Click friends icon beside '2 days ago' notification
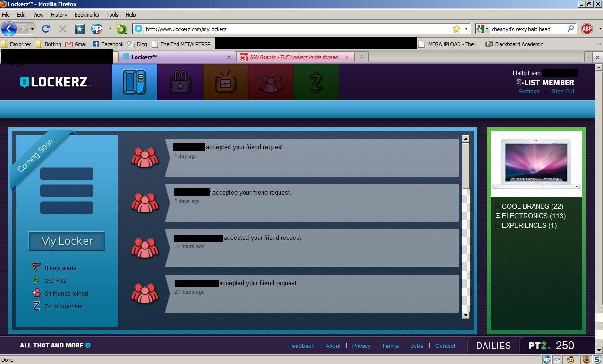Screen dimensions: 603x364 tap(144, 203)
